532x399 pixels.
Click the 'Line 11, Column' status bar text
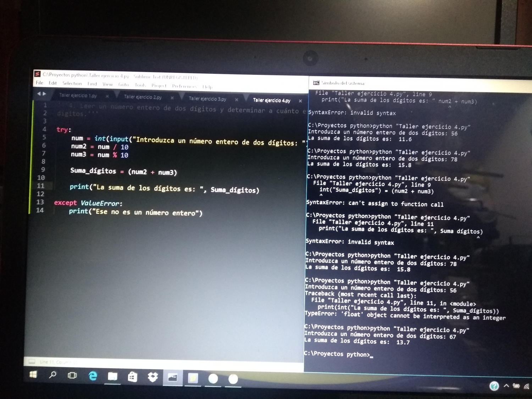[59, 362]
